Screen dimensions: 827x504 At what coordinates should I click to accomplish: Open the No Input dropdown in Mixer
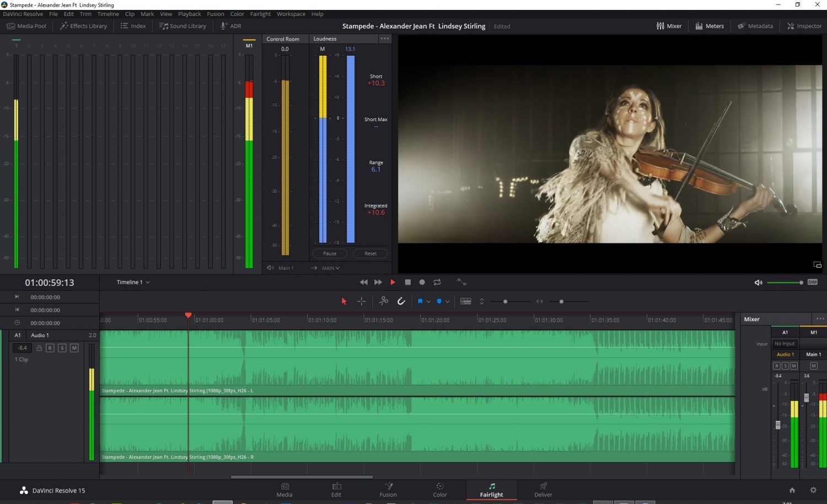(x=785, y=344)
